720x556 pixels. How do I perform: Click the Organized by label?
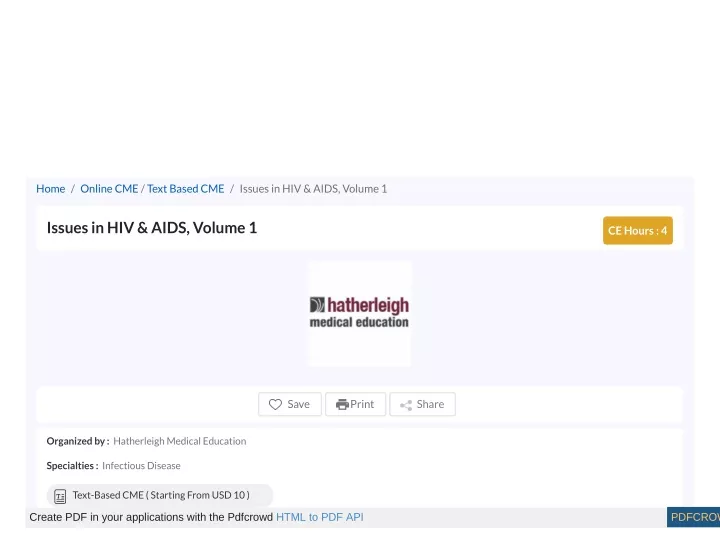pyautogui.click(x=78, y=441)
